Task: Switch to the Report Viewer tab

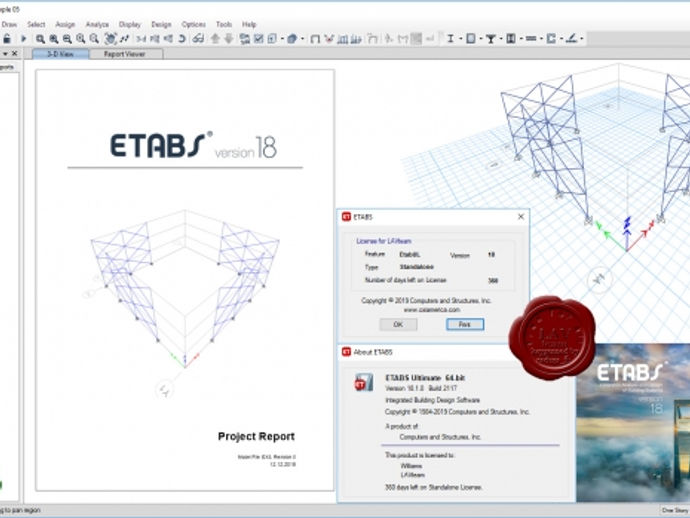Action: click(125, 54)
